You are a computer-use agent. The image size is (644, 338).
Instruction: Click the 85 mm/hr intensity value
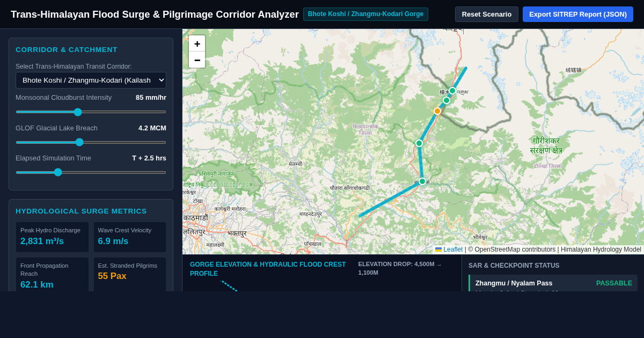pyautogui.click(x=151, y=98)
